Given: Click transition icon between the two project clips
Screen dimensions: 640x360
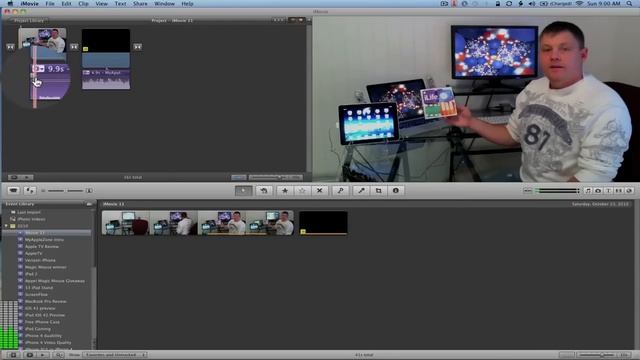Looking at the screenshot, I should click(74, 47).
